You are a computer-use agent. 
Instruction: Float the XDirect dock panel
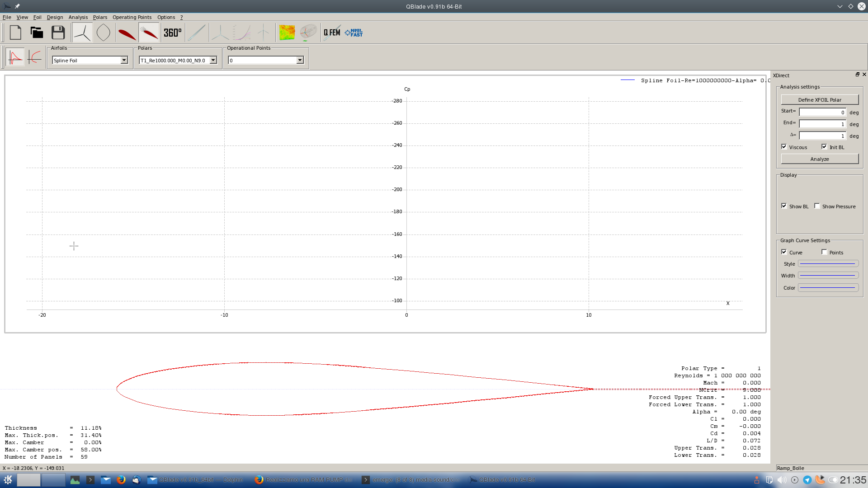[857, 75]
